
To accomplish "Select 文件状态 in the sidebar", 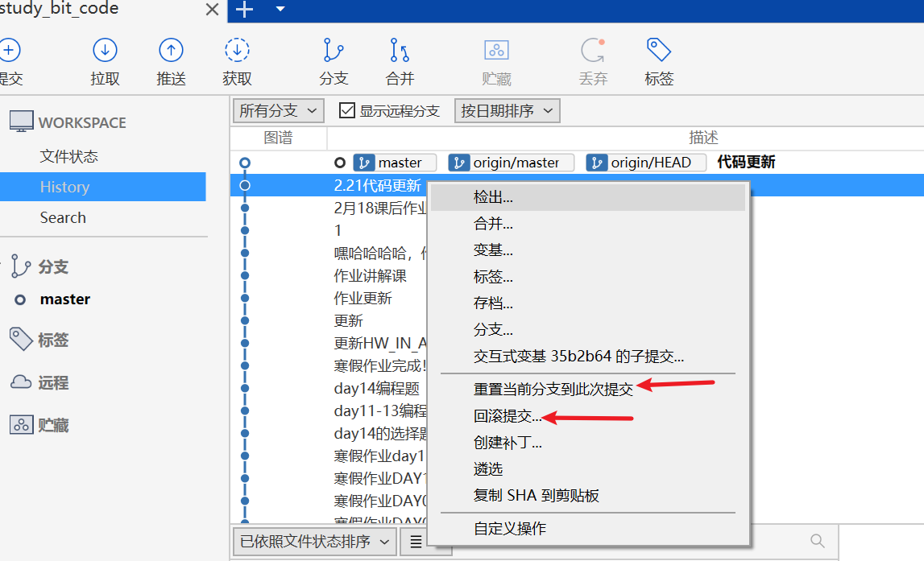I will pyautogui.click(x=69, y=157).
